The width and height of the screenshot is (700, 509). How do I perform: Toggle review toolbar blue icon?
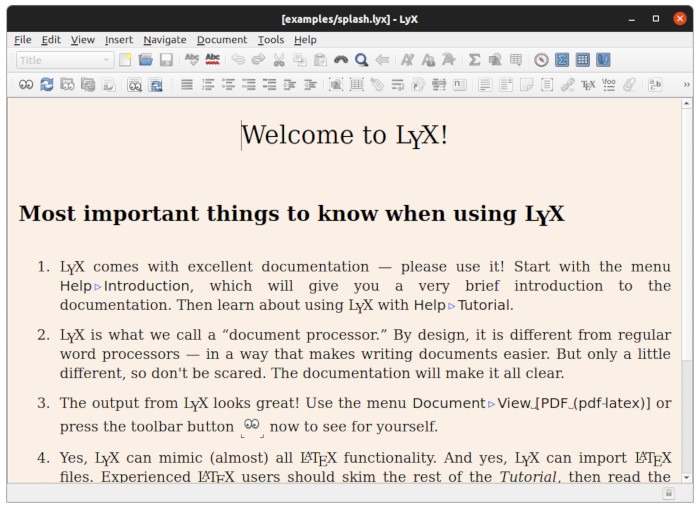click(x=603, y=60)
